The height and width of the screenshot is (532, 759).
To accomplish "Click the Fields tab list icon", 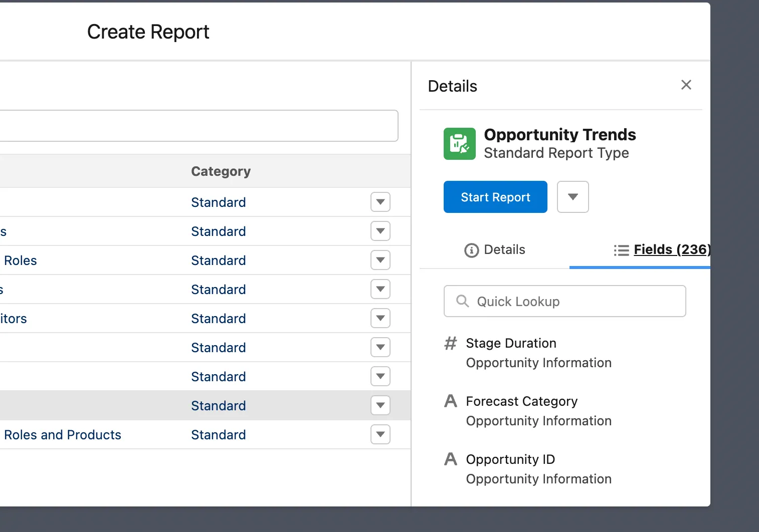I will tap(621, 250).
